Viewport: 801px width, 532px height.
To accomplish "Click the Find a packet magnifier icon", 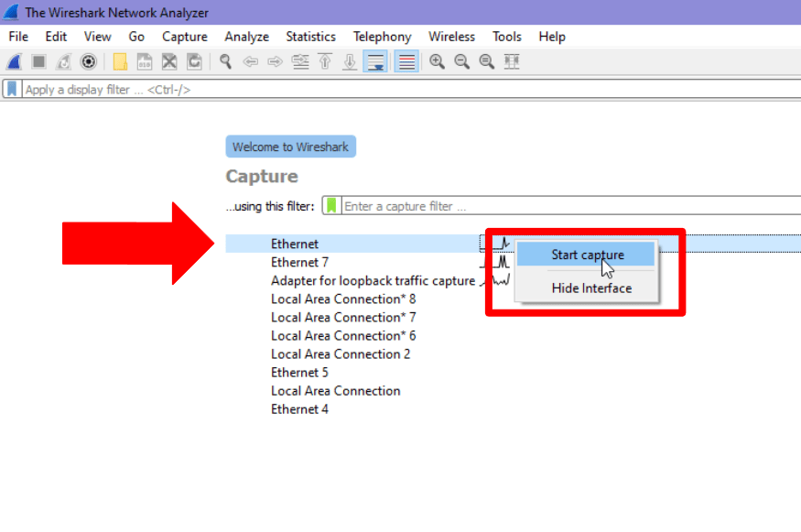I will (225, 62).
